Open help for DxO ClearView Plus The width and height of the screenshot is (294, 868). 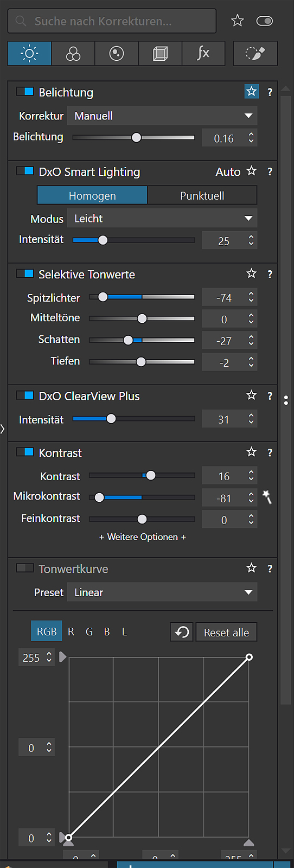tap(270, 396)
